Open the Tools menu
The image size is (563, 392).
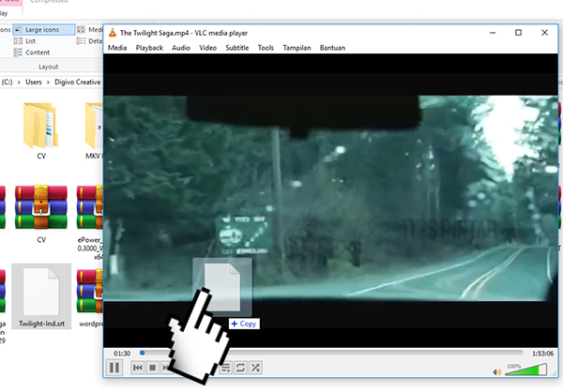tap(266, 48)
